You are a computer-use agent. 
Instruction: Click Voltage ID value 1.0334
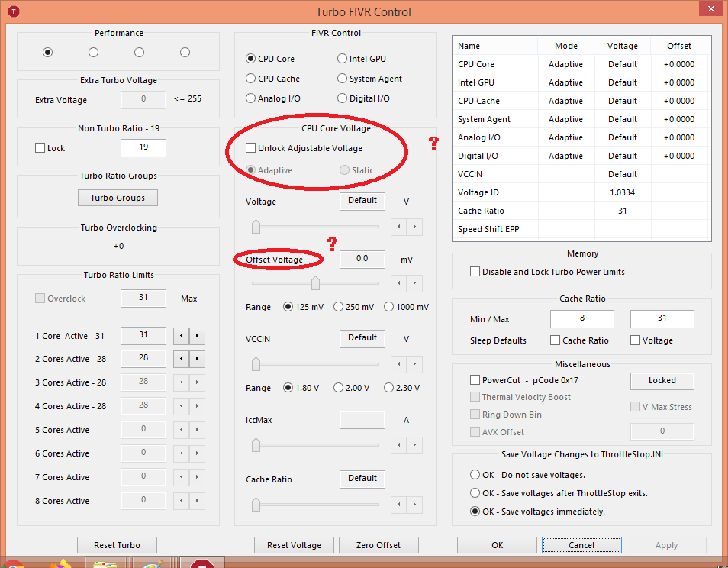pos(622,192)
